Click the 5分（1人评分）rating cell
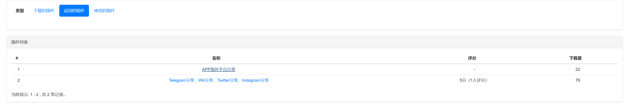This screenshot has height=109, width=644. (x=473, y=80)
